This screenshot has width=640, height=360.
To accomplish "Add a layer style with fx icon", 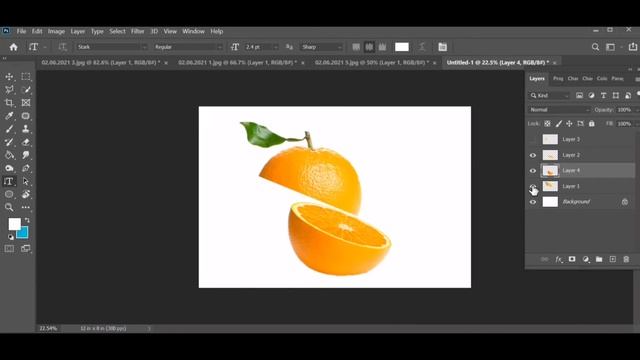I will (558, 259).
